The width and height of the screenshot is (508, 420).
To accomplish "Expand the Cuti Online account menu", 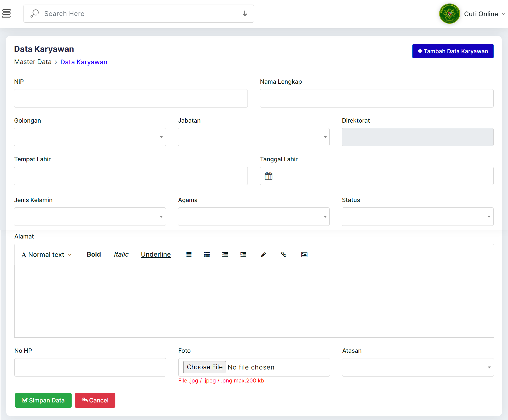I will tap(484, 14).
